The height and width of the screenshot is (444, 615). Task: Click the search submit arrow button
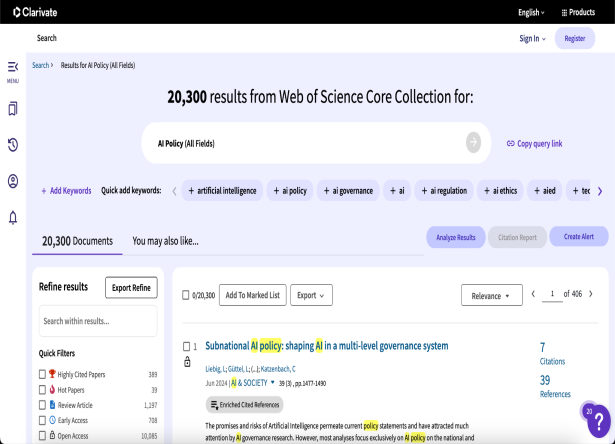pyautogui.click(x=473, y=143)
